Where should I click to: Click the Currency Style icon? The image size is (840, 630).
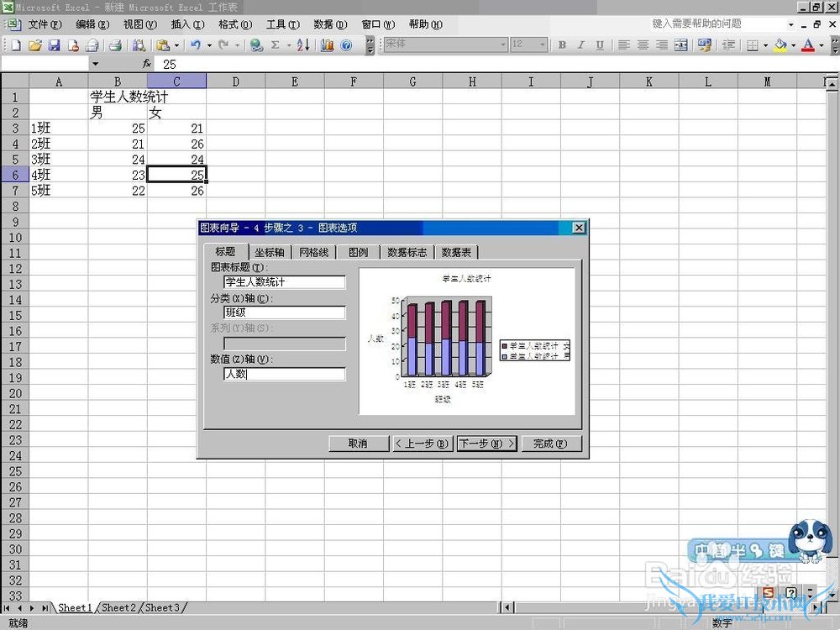(705, 45)
